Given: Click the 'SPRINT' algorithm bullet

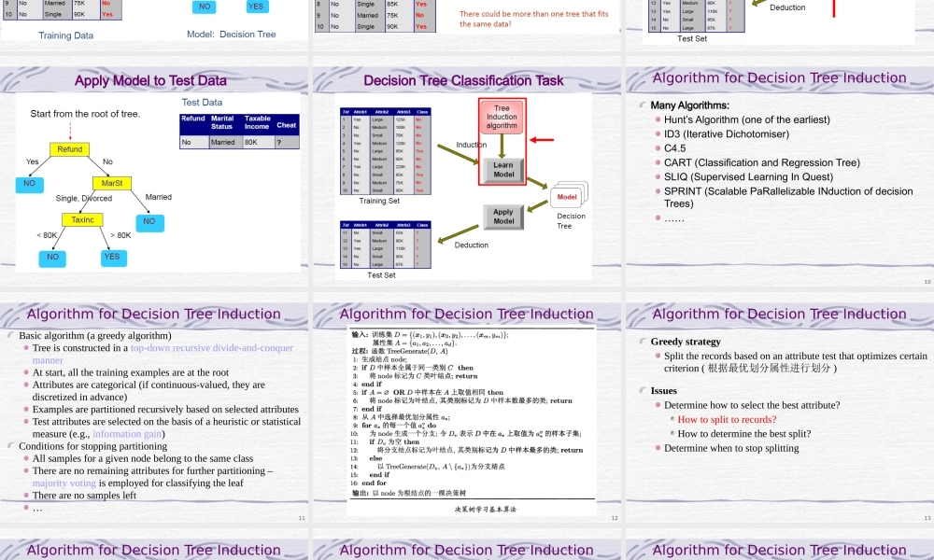Looking at the screenshot, I should (x=788, y=197).
